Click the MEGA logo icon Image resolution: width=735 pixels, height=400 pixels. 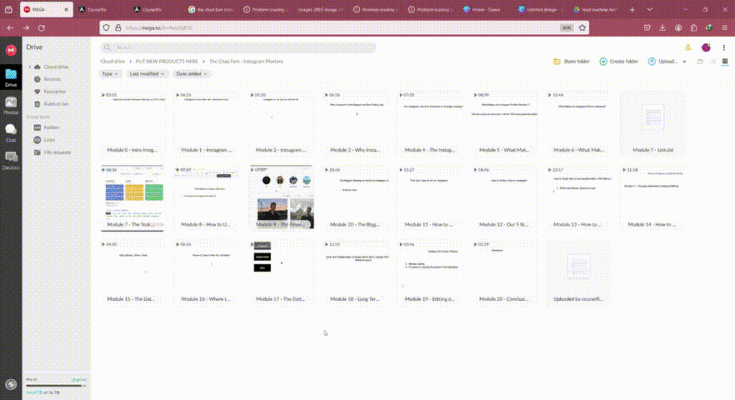(x=11, y=47)
